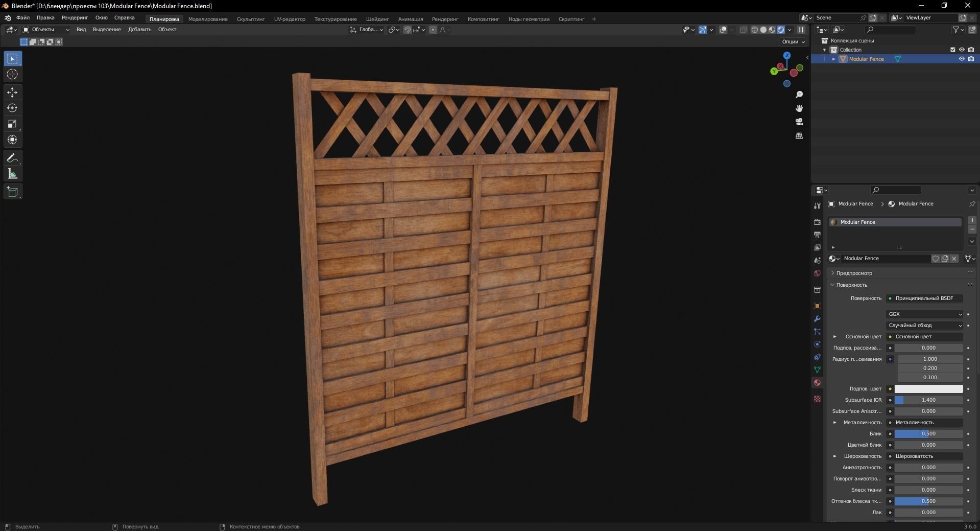Viewport: 980px width, 531px height.
Task: Disable Modular Fence in renders camera icon
Action: pyautogui.click(x=971, y=59)
